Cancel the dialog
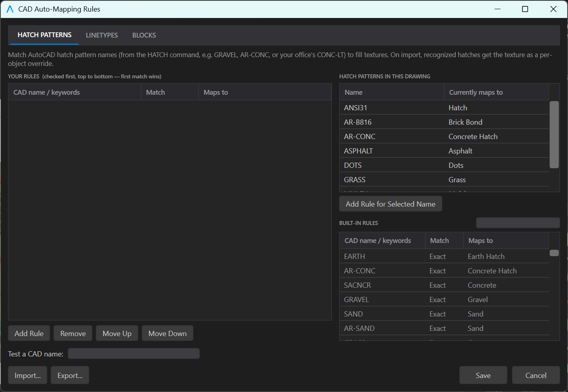The height and width of the screenshot is (392, 568). 536,375
